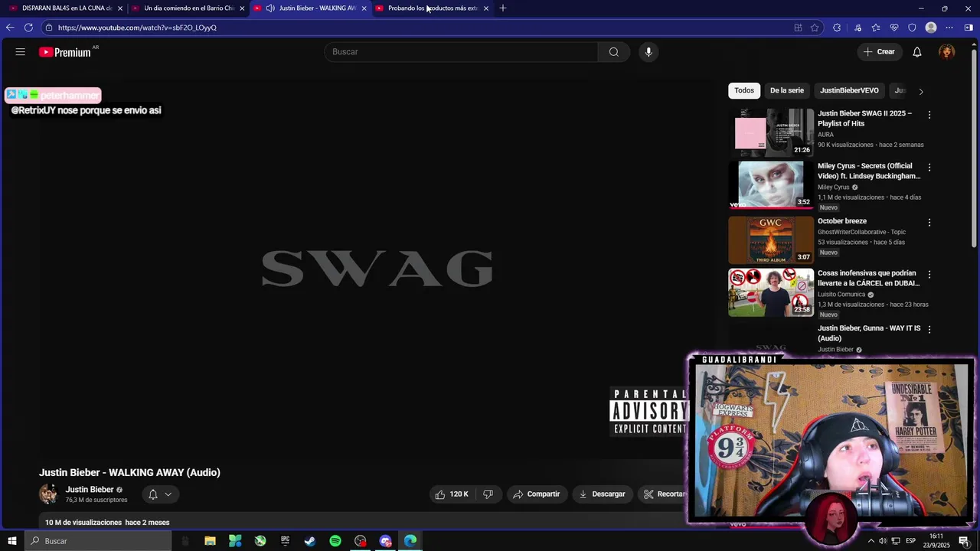
Task: Open YouTube notifications bell
Action: coord(917,52)
